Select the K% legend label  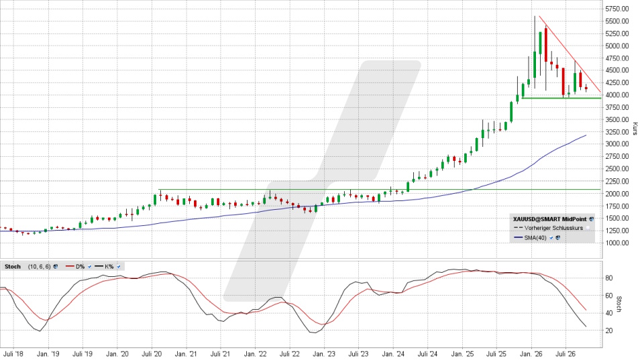(x=109, y=266)
